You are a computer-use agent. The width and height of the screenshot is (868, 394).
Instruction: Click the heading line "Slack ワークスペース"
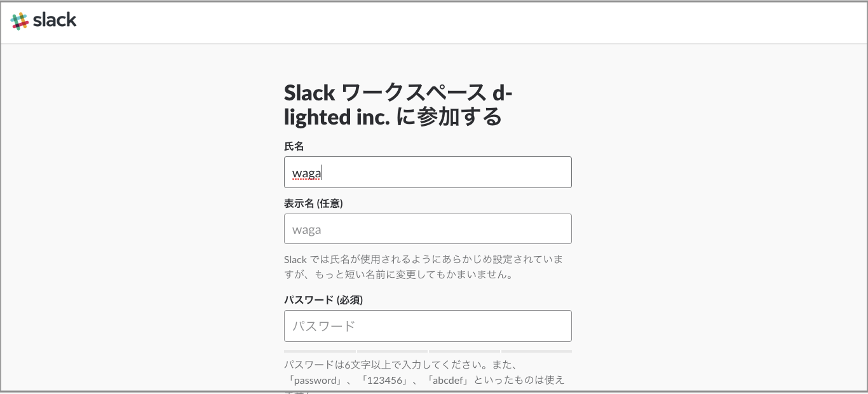pos(398,93)
